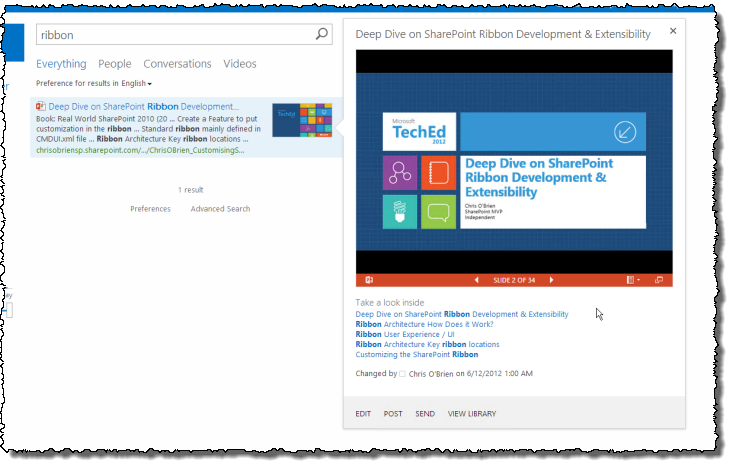Open 'Ribbon User Experience / UI' link
The height and width of the screenshot is (472, 735).
[x=405, y=335]
